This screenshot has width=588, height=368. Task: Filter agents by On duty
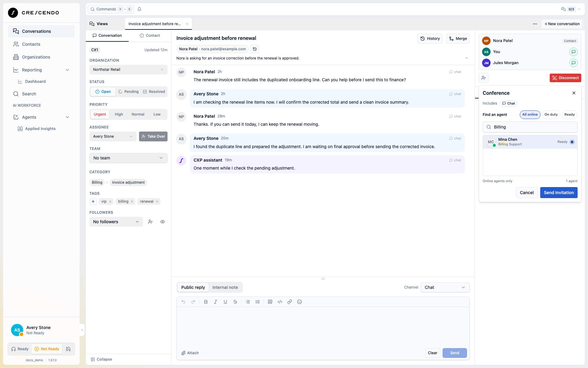(x=551, y=115)
